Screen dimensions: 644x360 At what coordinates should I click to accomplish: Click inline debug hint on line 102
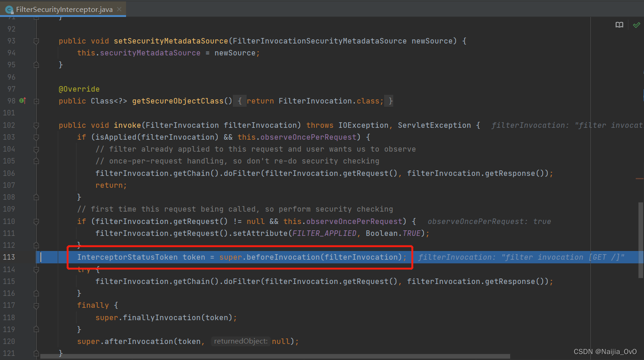click(x=567, y=125)
